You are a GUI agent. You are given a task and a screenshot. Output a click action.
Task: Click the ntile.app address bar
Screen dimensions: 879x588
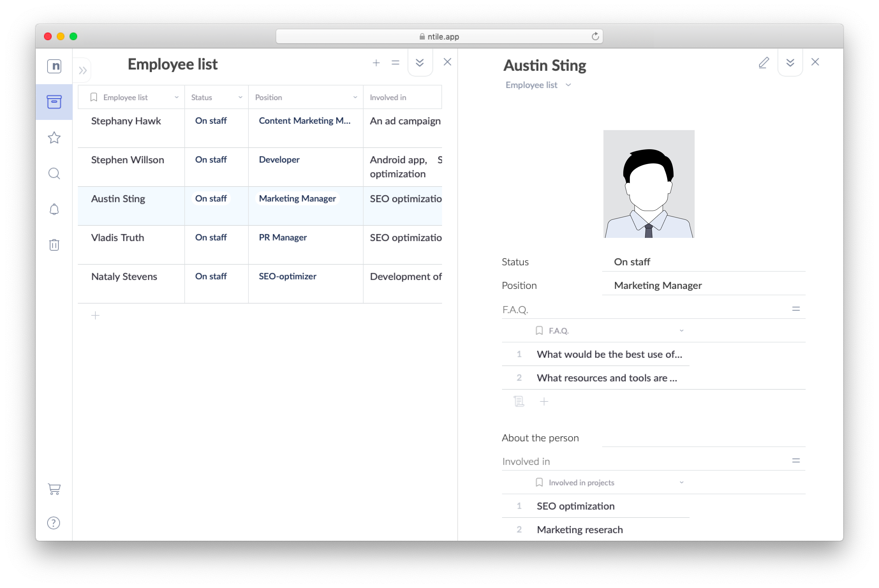tap(439, 36)
